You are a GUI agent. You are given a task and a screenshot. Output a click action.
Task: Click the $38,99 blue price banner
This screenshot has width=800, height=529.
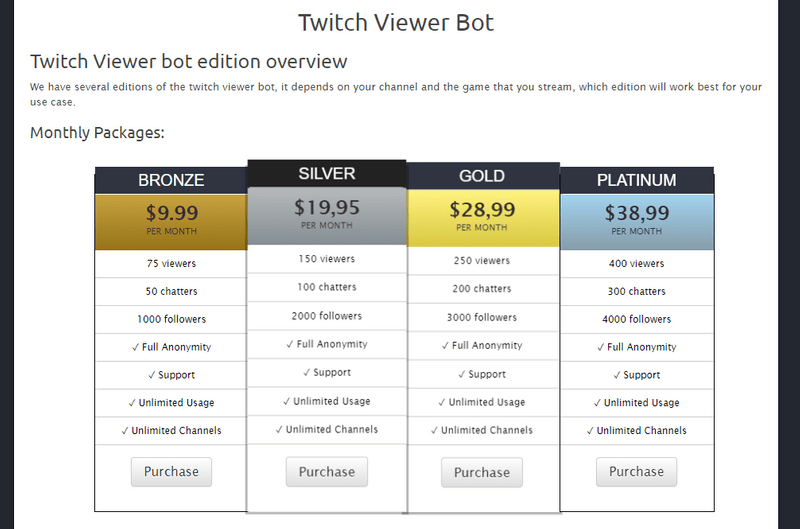pyautogui.click(x=637, y=221)
